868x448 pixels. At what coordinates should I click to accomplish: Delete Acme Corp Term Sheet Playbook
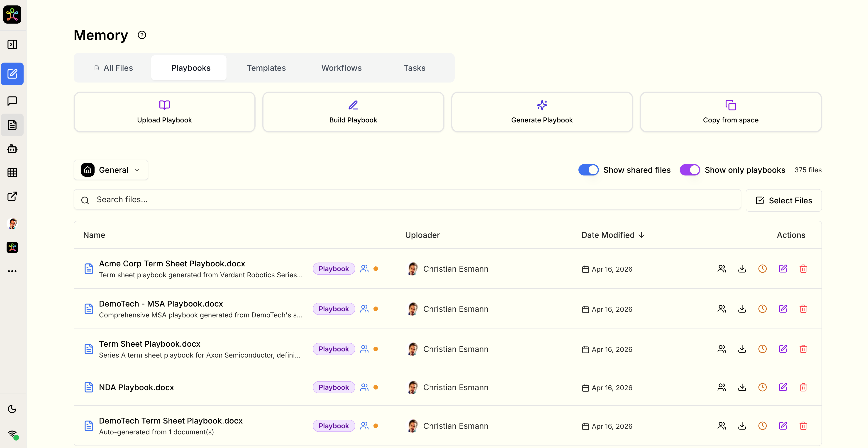pos(803,269)
